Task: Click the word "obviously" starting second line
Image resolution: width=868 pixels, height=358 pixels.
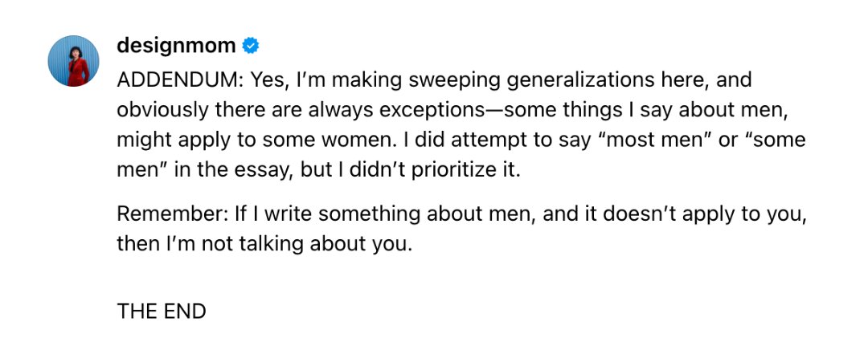Action: [162, 111]
